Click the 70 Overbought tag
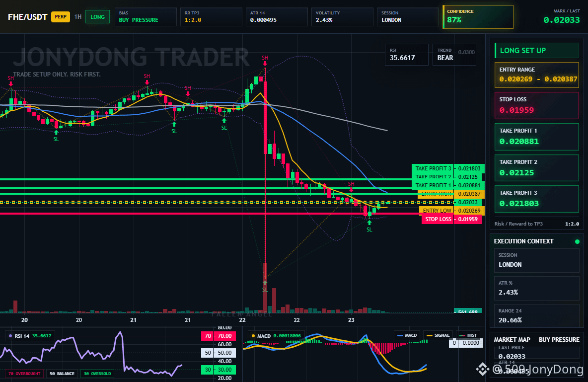The height and width of the screenshot is (382, 588). pos(24,374)
